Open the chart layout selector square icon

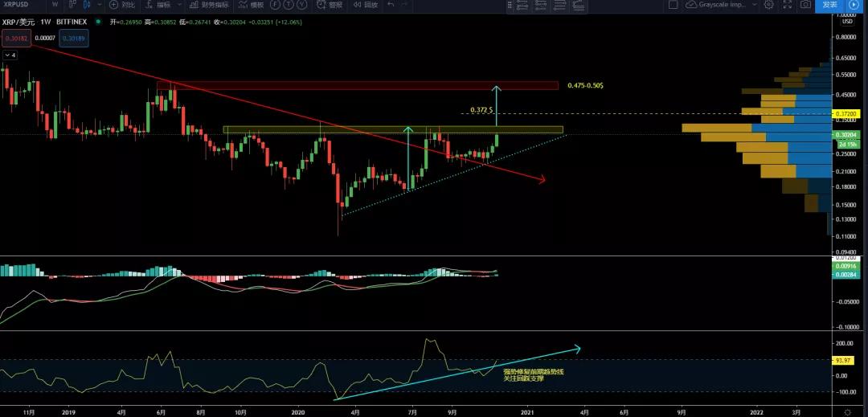click(x=674, y=5)
